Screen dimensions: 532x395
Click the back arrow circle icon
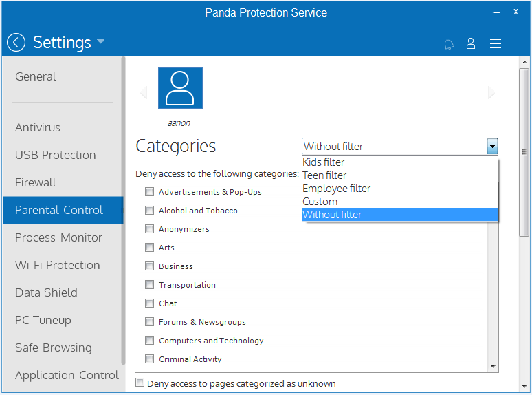[16, 43]
